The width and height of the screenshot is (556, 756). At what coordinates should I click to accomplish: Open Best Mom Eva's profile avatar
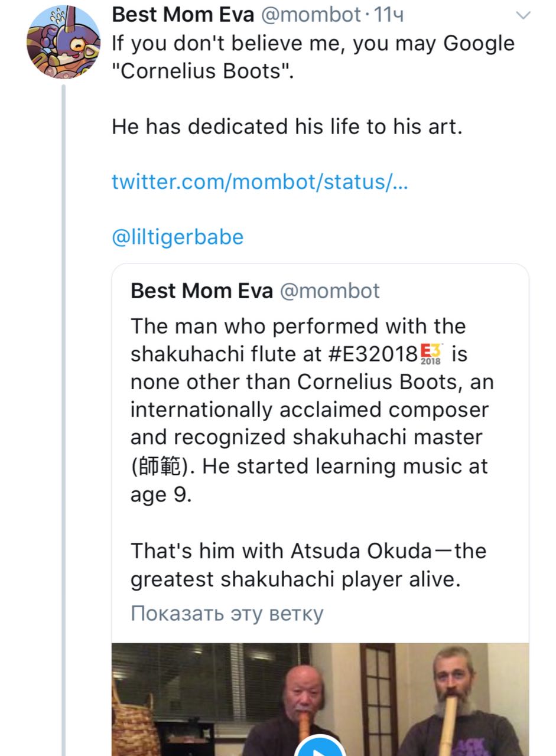[63, 43]
